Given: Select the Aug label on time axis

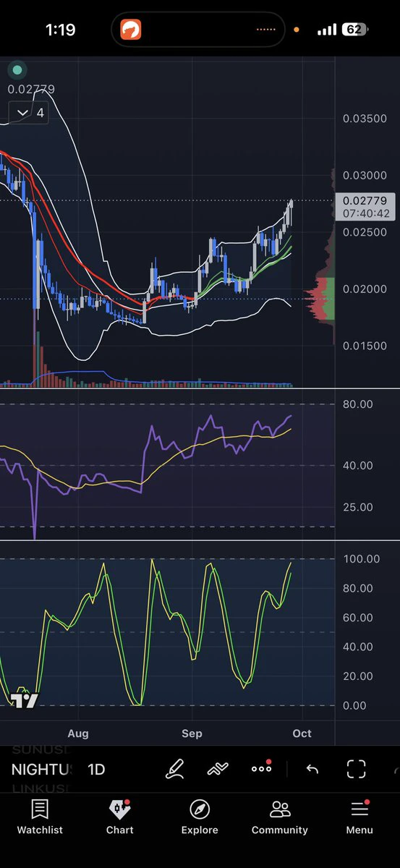Looking at the screenshot, I should tap(78, 733).
